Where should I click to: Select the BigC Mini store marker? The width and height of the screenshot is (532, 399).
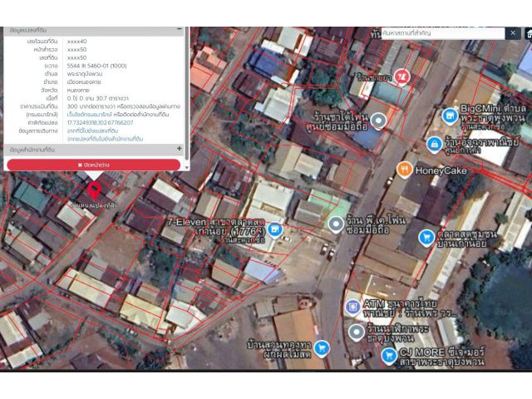point(450,116)
